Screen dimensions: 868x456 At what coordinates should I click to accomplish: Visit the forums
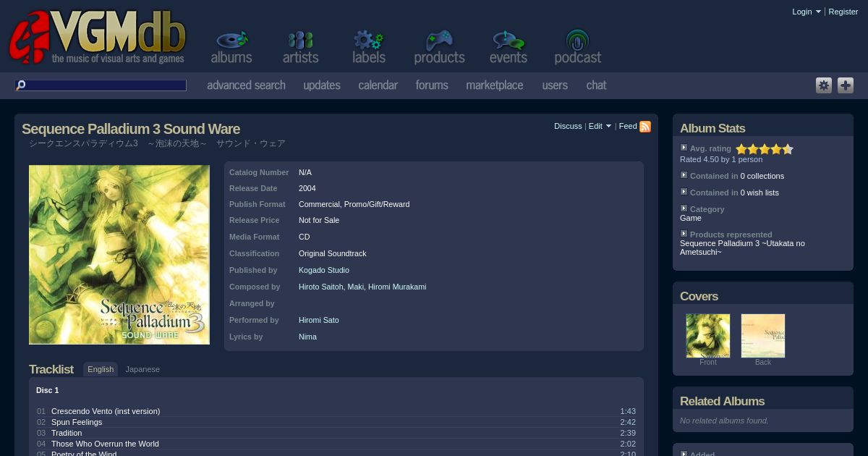click(x=432, y=85)
